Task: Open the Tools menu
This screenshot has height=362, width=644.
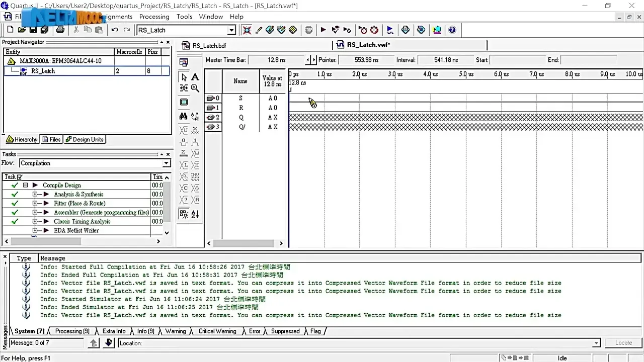Action: (x=184, y=17)
